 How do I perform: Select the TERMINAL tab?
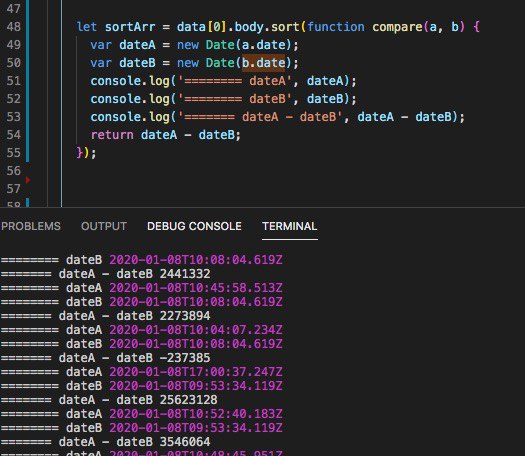(290, 226)
